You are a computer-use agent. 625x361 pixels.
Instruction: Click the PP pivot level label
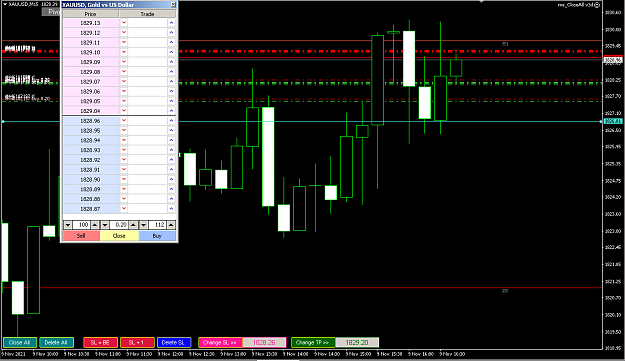click(x=505, y=291)
